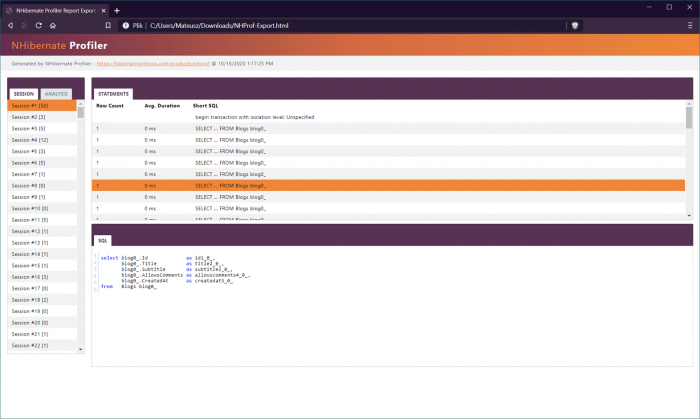Select Session #13 [1]
Viewport: 700px width, 419px height.
click(42, 243)
